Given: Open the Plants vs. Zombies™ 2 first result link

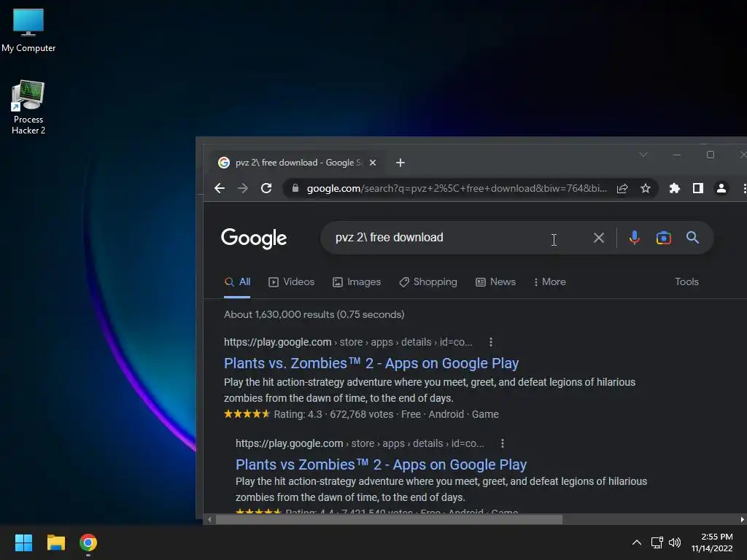Looking at the screenshot, I should pos(371,363).
